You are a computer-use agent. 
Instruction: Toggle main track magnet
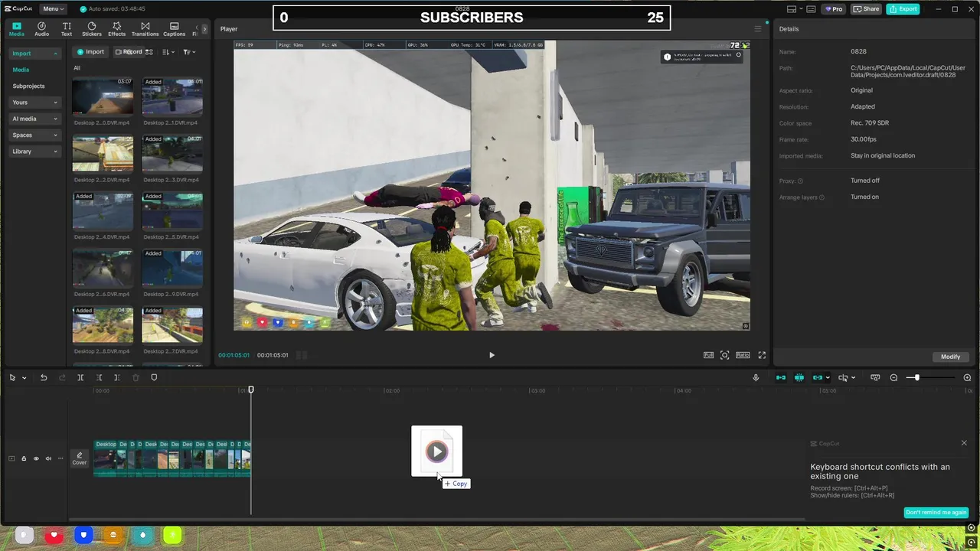pos(780,377)
